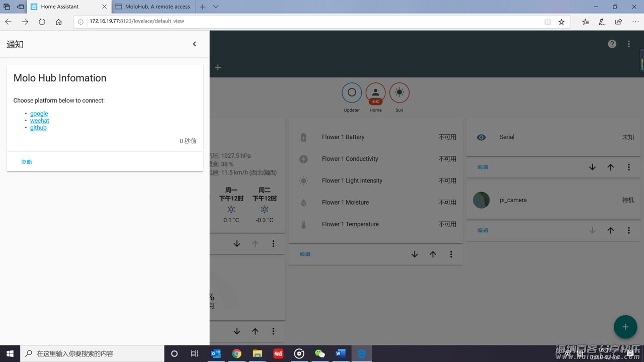
Task: Click the pi_camera thumbnail
Action: click(481, 200)
